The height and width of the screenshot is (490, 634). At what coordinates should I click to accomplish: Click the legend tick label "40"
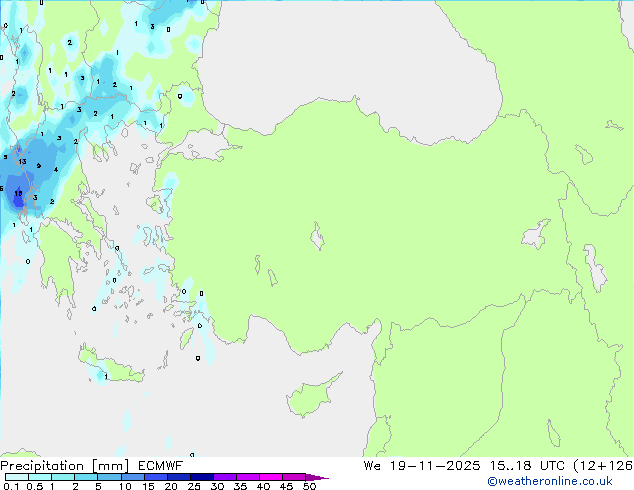coord(263,486)
